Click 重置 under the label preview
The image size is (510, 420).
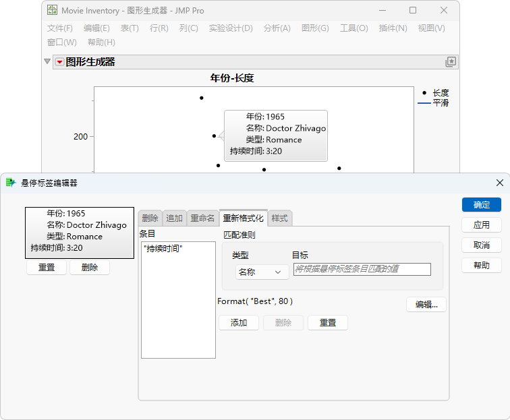(47, 268)
